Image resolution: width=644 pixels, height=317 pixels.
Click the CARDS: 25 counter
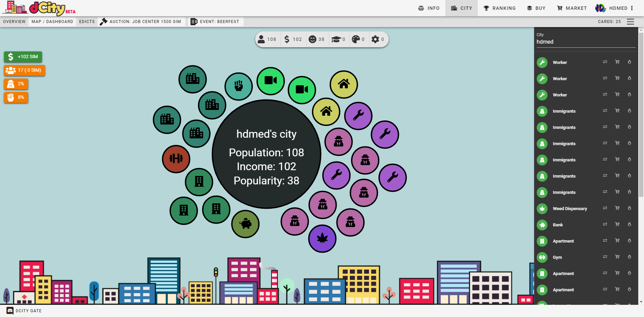pos(609,22)
